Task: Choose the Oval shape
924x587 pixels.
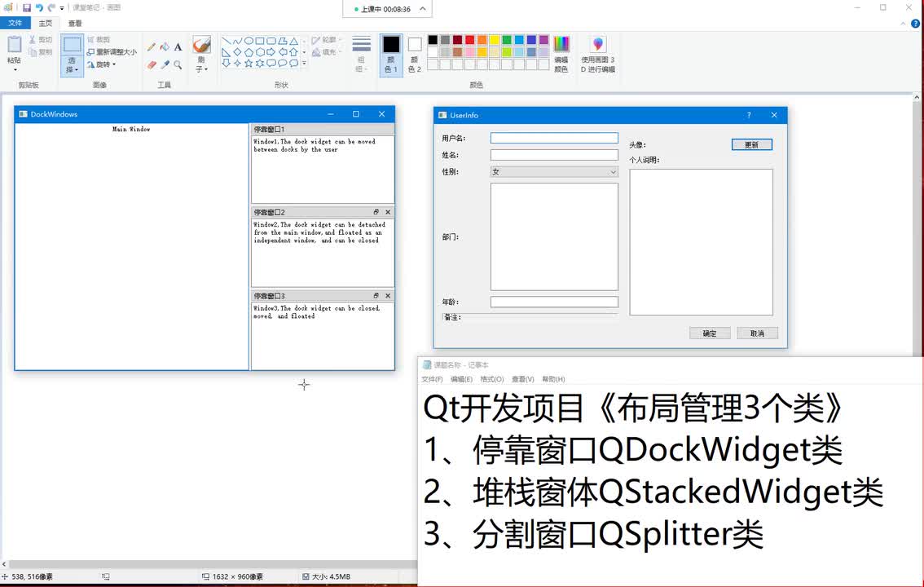Action: [249, 42]
